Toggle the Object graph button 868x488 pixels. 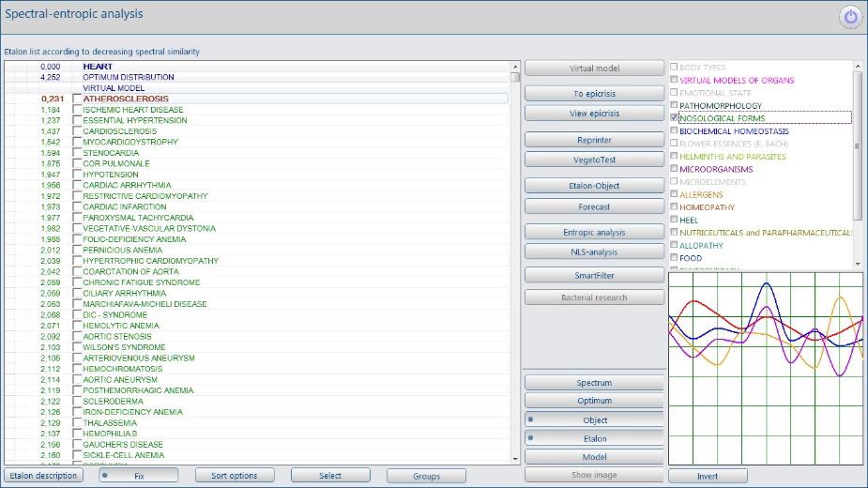pos(594,419)
